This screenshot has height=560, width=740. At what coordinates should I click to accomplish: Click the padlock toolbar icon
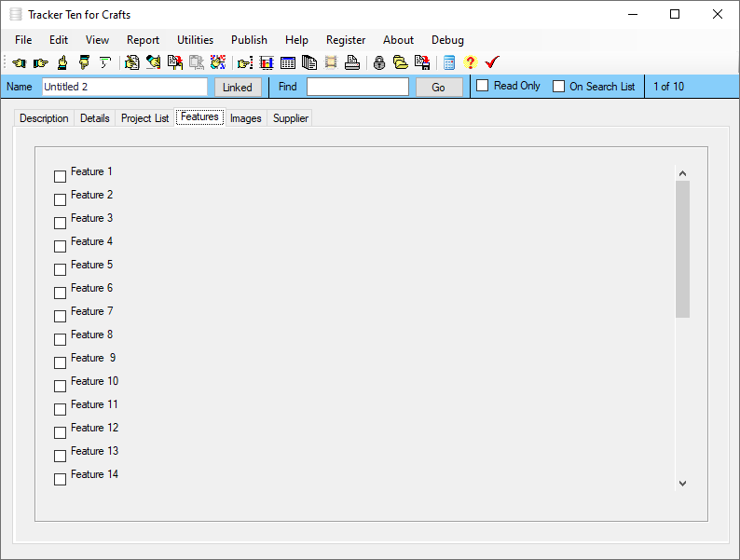[379, 62]
